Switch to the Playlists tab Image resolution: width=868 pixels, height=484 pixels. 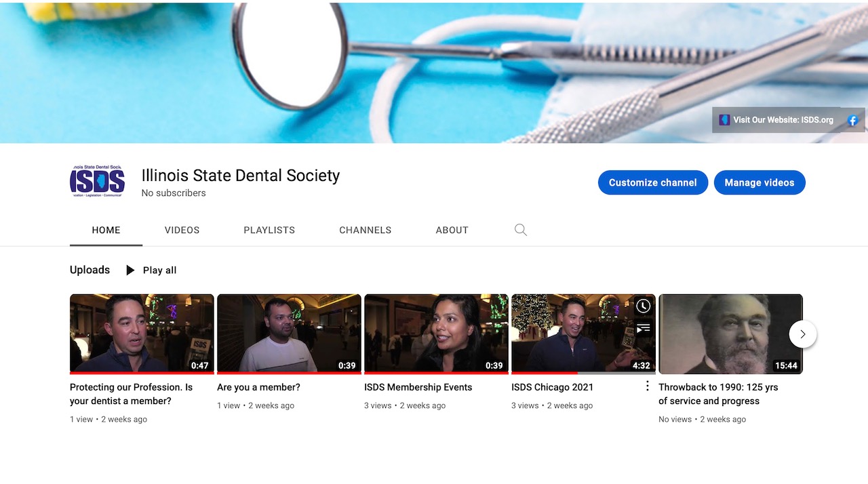click(x=269, y=230)
